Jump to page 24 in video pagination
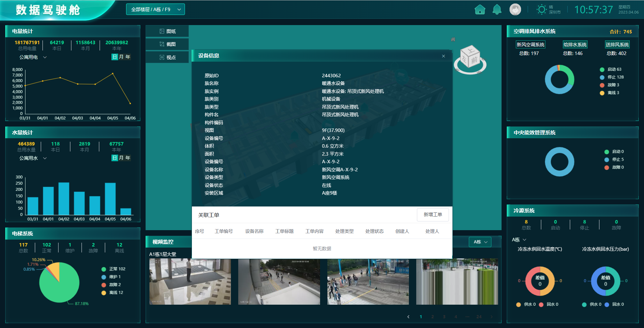644x328 pixels. (479, 317)
